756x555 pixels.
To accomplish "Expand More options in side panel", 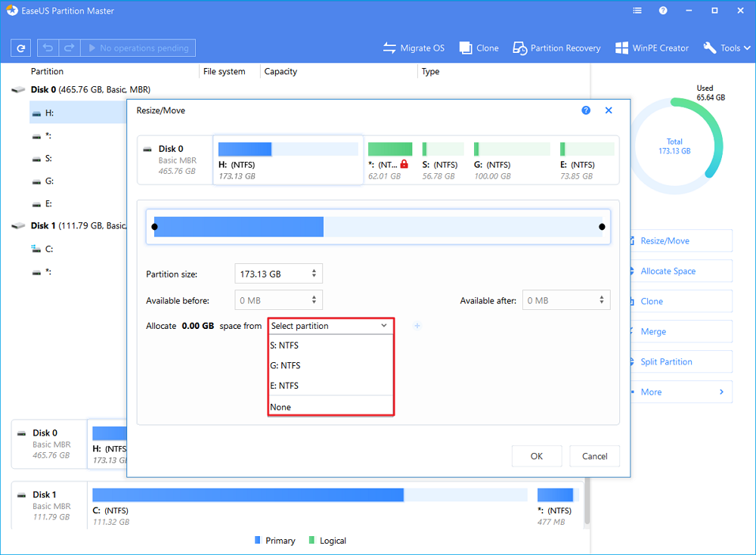I will (x=681, y=392).
